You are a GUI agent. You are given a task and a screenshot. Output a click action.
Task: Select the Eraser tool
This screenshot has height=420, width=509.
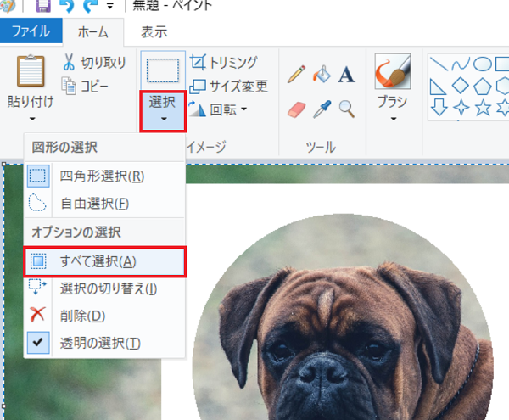(x=296, y=109)
